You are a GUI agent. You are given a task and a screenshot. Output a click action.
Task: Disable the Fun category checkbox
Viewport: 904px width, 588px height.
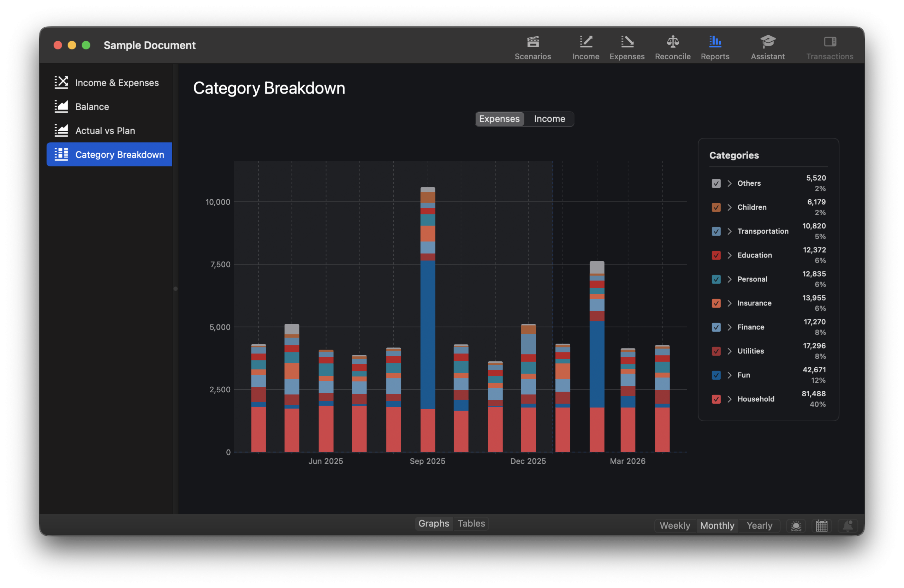pyautogui.click(x=716, y=375)
